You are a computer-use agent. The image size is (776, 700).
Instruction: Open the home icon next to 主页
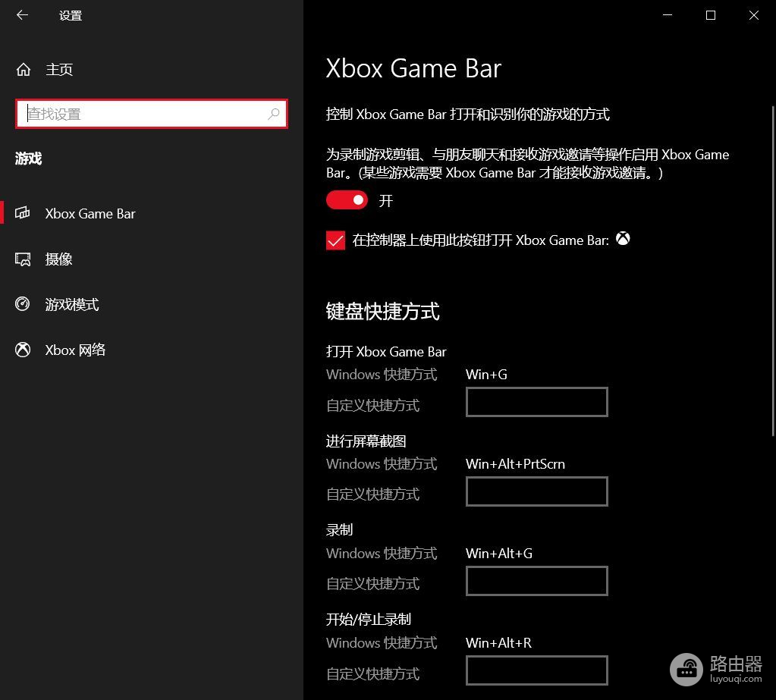pyautogui.click(x=24, y=70)
